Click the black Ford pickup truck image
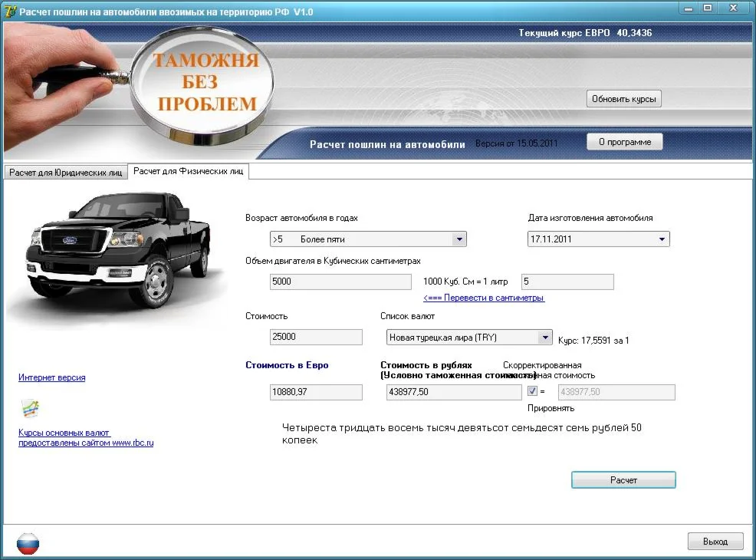Viewport: 756px width, 560px height. point(107,248)
